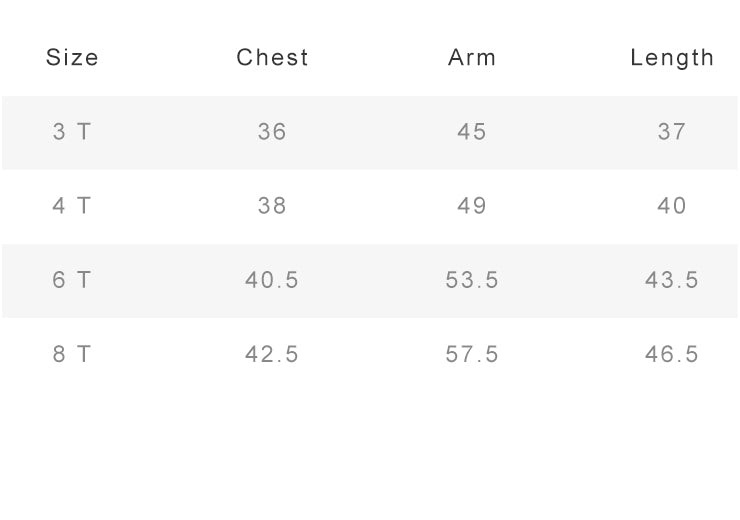Click the Size column header
740x520 pixels.
pyautogui.click(x=72, y=58)
